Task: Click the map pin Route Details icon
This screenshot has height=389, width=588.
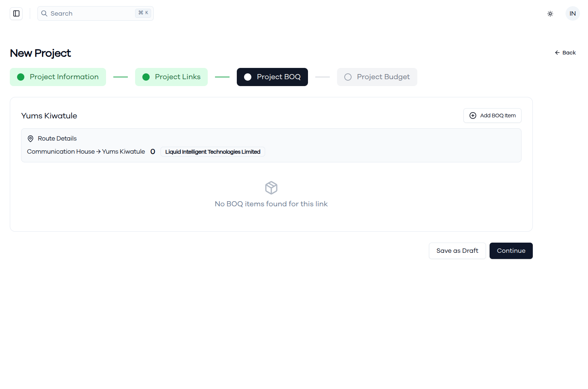Action: pos(31,139)
